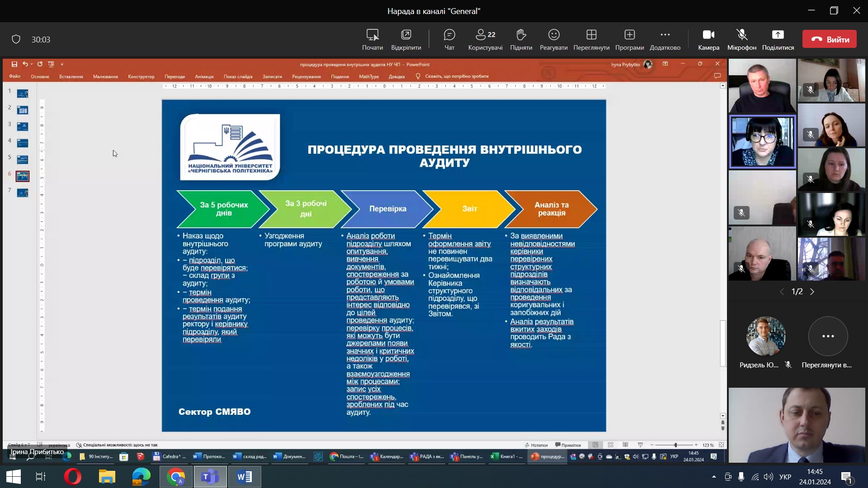Viewport: 868px width, 488px height.
Task: Show the 'Користувачі' participants list
Action: (x=485, y=39)
